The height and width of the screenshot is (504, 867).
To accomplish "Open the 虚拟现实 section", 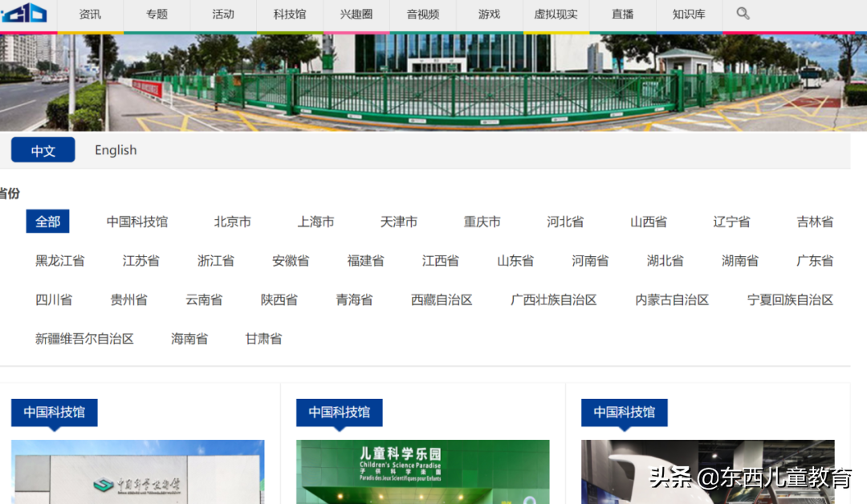I will [x=556, y=13].
